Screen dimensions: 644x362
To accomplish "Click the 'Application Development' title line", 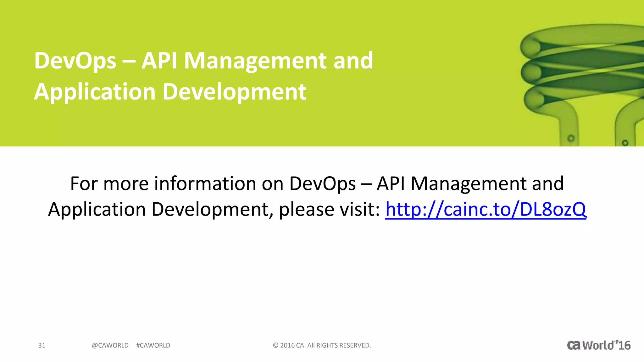I will click(x=170, y=92).
